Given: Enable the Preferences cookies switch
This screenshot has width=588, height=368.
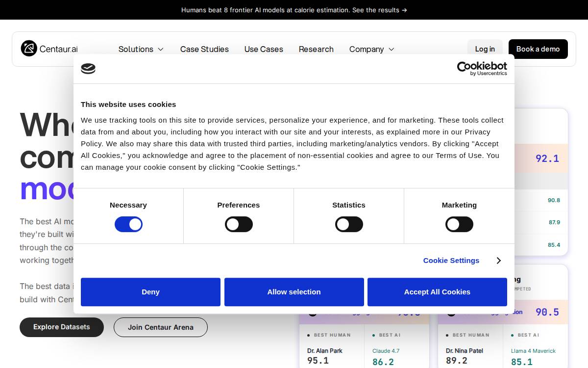Looking at the screenshot, I should (x=239, y=224).
